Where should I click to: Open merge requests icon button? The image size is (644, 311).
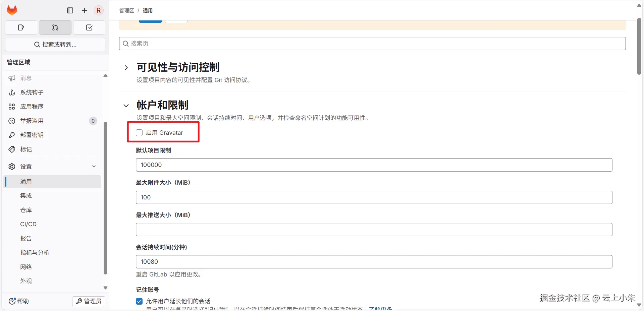pyautogui.click(x=55, y=27)
